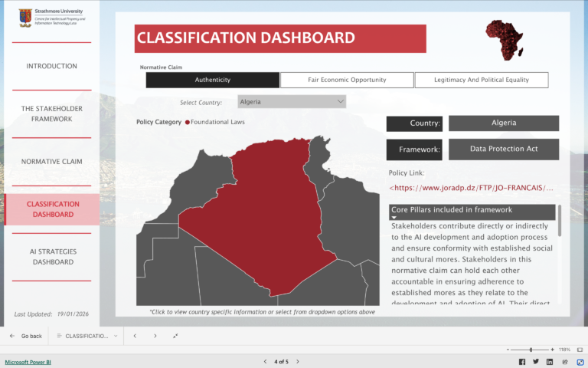The width and height of the screenshot is (588, 368).
Task: Share report on Facebook
Action: [x=522, y=362]
